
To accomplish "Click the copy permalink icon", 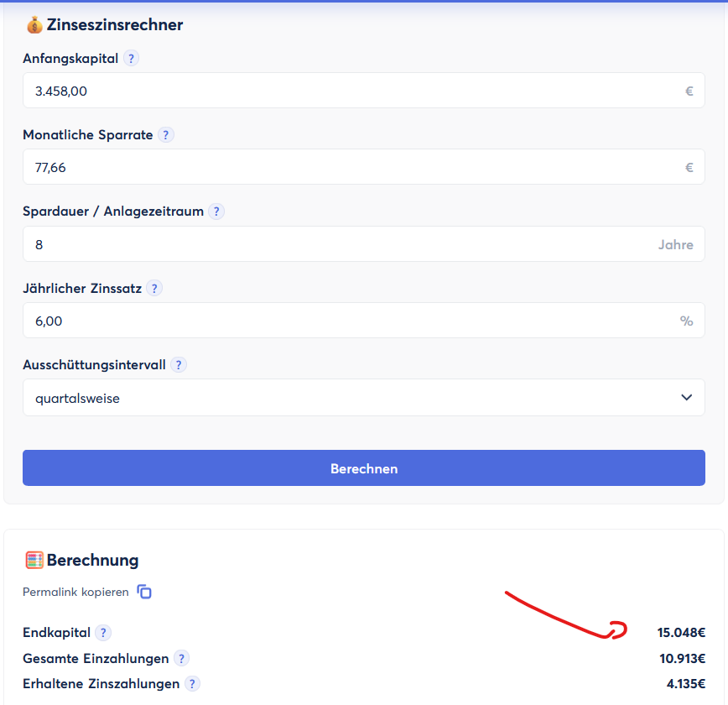I will (145, 592).
